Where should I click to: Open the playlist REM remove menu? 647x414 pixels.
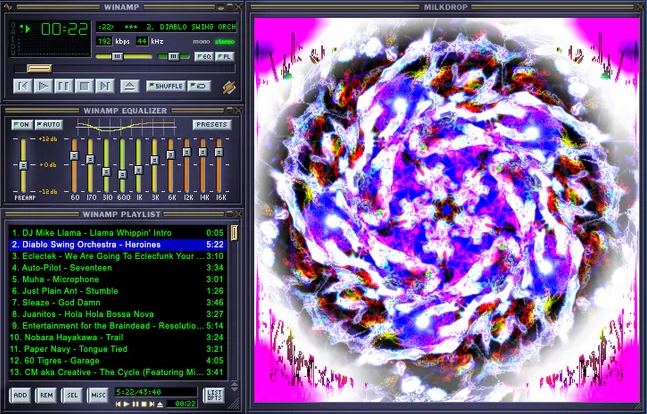tap(46, 395)
